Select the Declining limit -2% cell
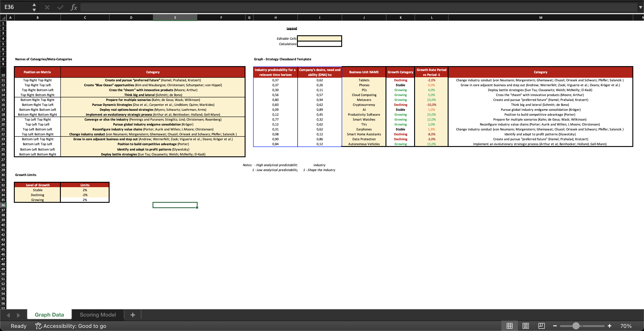 point(85,195)
